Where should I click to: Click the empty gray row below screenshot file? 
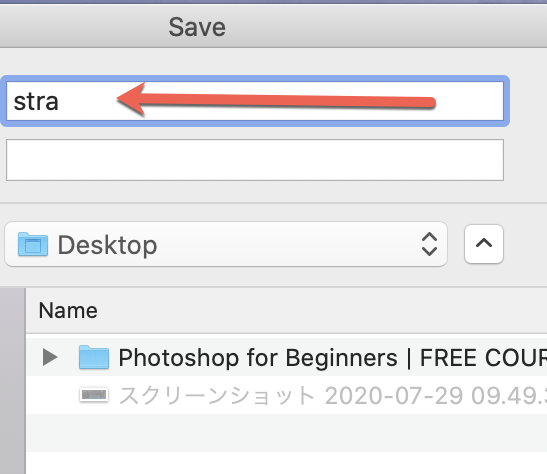(x=287, y=433)
